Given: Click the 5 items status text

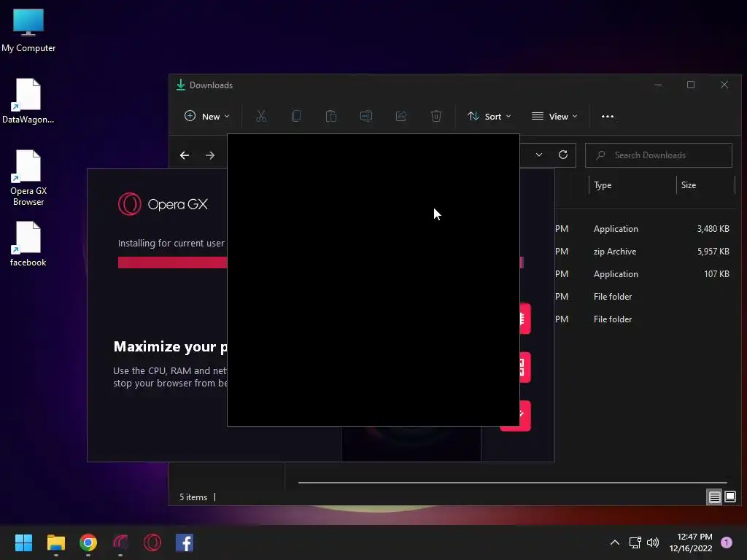Looking at the screenshot, I should (193, 497).
